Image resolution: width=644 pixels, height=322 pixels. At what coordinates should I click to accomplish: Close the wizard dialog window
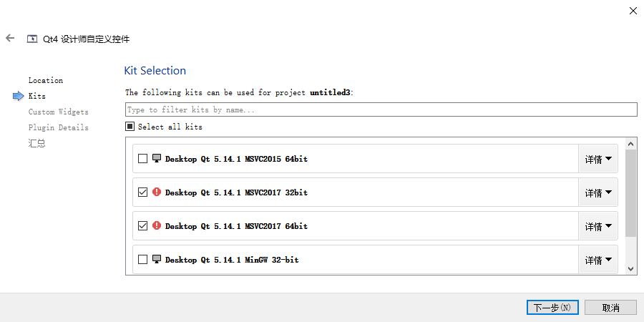click(633, 11)
